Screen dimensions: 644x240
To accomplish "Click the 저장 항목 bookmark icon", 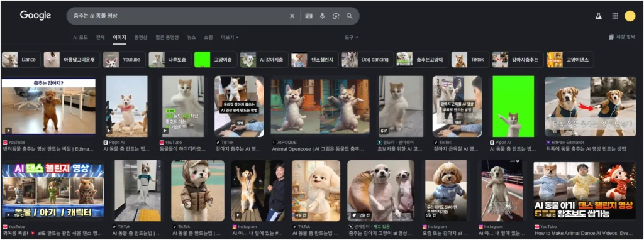I will (x=611, y=37).
